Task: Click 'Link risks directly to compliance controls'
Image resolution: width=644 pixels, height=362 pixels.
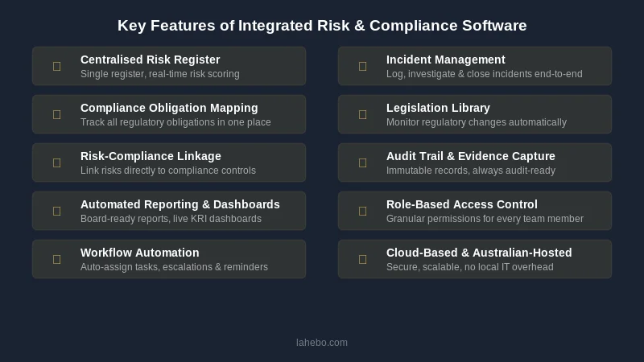Action: point(168,171)
